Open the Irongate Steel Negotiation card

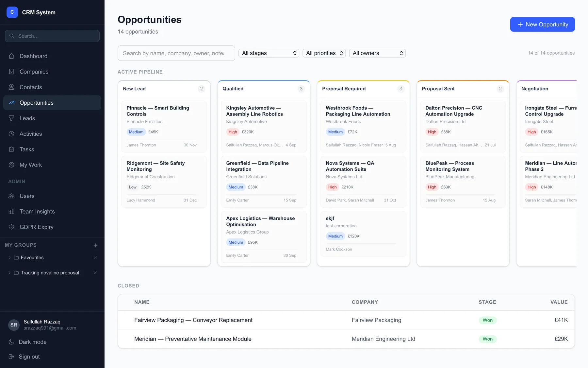(548, 126)
